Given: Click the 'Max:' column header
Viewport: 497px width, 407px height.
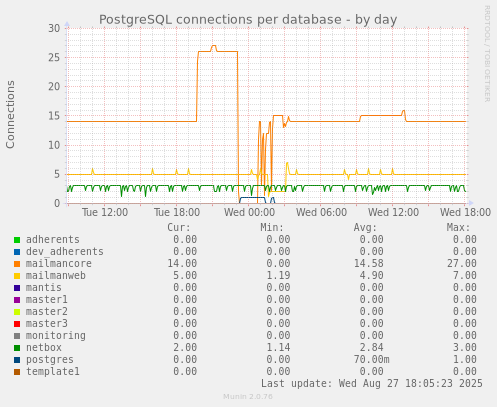Looking at the screenshot, I should tap(458, 228).
